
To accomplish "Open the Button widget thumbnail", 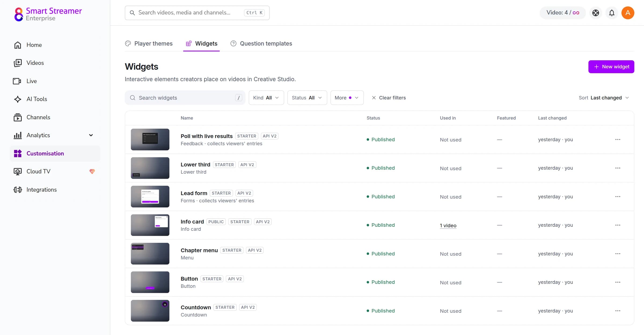I will click(x=150, y=282).
